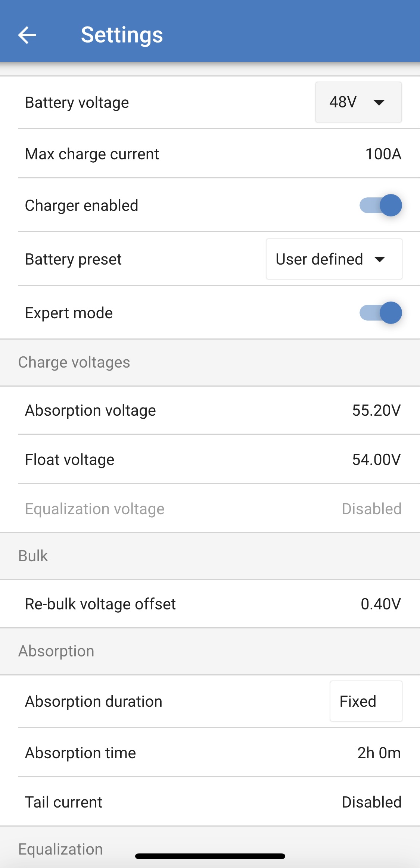Adjust the Re-bulk voltage offset value

point(380,604)
